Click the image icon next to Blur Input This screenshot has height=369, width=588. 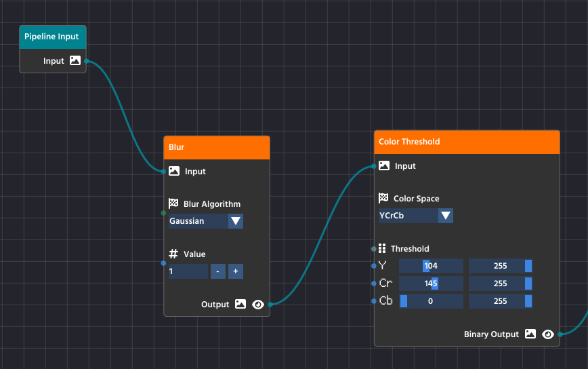coord(174,171)
